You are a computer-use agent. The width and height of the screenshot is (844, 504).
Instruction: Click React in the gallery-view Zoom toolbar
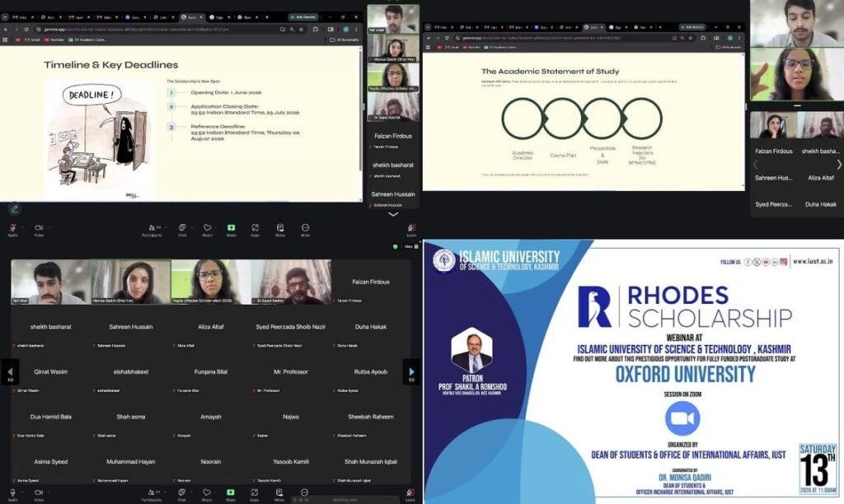(207, 494)
